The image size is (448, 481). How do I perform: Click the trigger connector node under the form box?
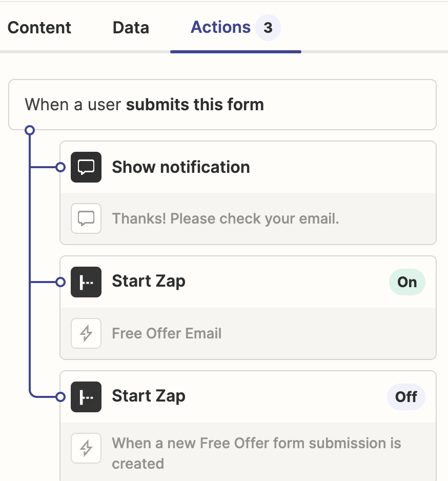tap(30, 130)
